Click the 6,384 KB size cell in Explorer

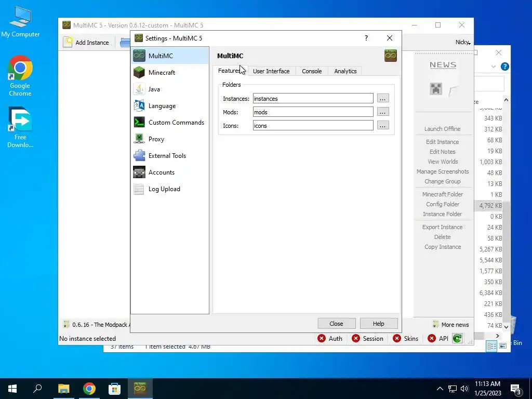point(490,293)
